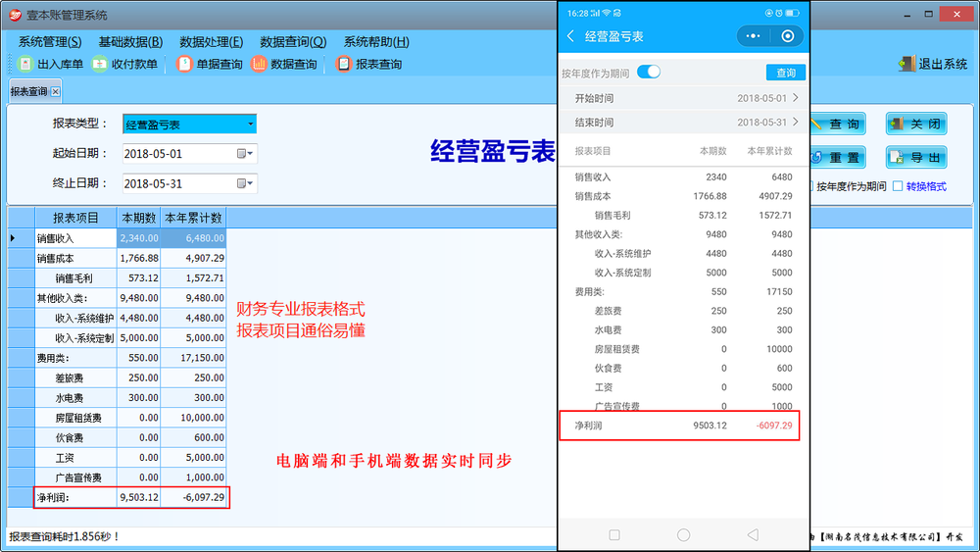Tap the Android square recent-apps button
This screenshot has width=980, height=552.
[x=614, y=535]
